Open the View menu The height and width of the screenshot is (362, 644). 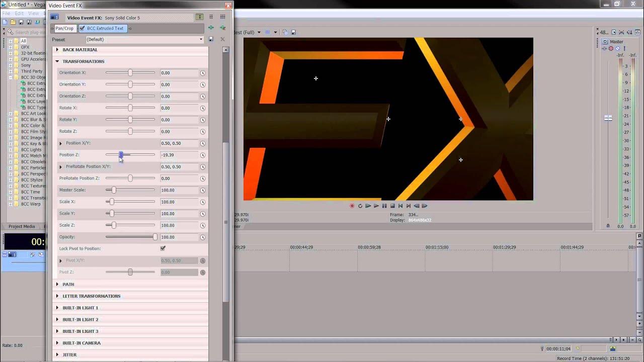click(34, 13)
